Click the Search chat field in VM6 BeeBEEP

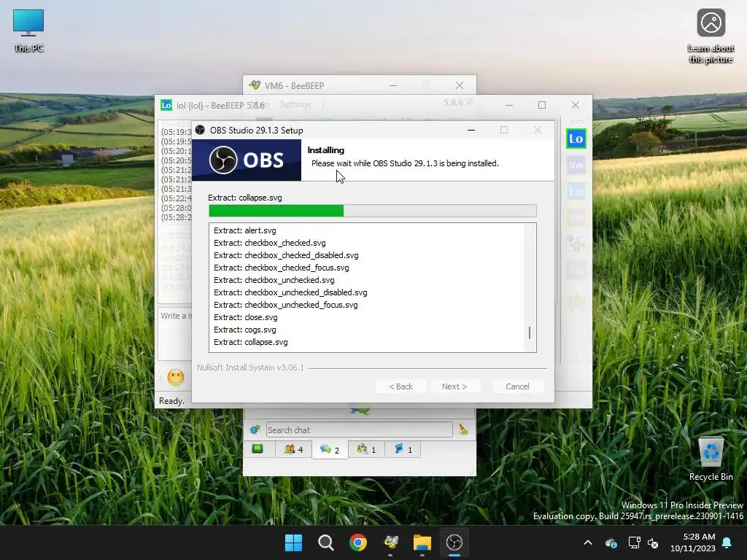pos(359,429)
